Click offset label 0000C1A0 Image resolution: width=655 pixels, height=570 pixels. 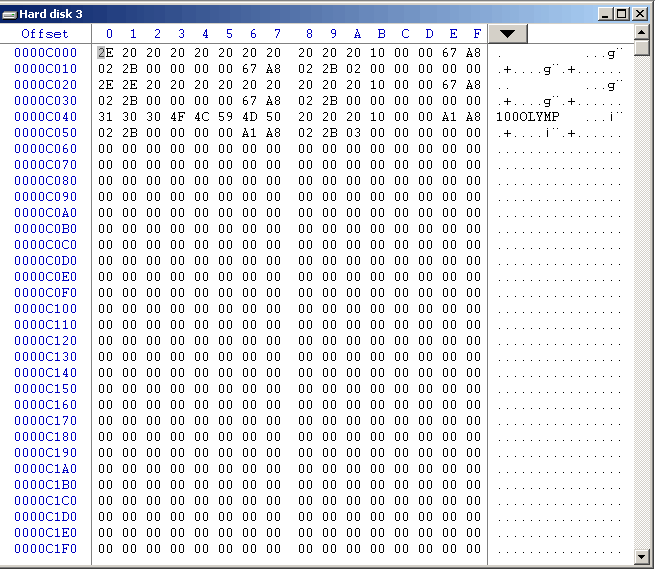[46, 469]
